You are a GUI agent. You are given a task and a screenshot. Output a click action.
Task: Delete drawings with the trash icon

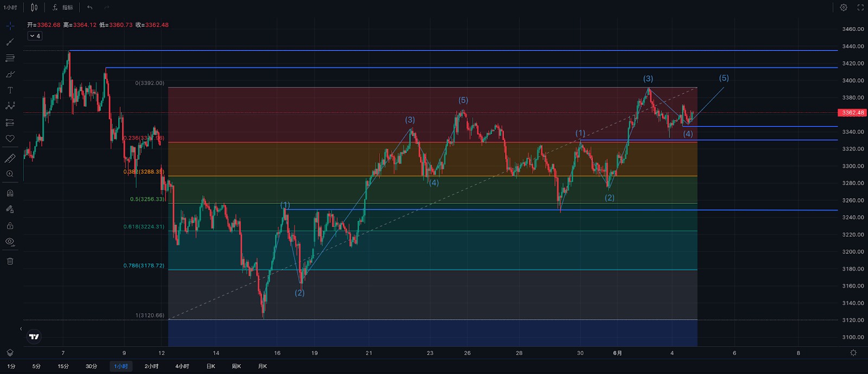coord(10,261)
